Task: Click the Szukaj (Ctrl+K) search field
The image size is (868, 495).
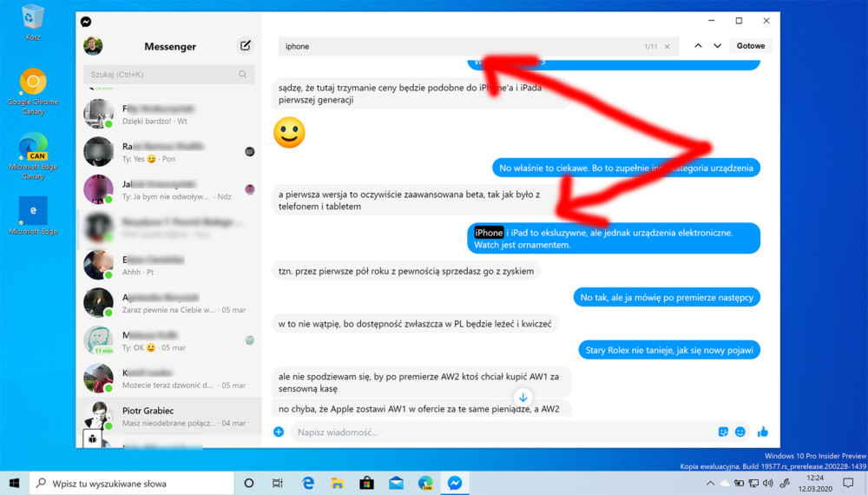Action: coord(169,74)
